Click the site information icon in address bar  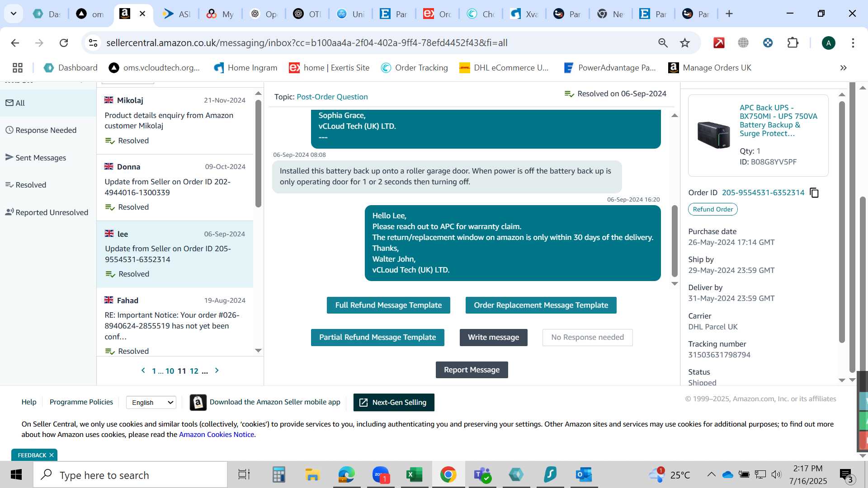coord(93,43)
